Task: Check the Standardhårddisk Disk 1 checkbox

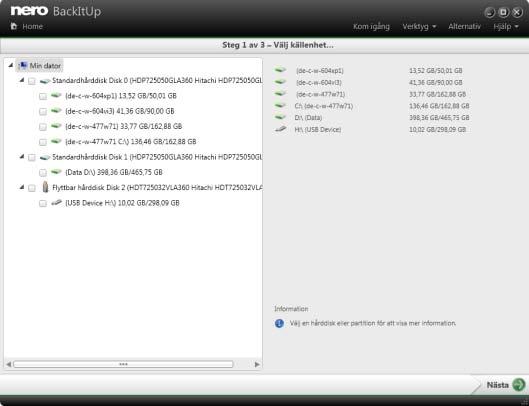Action: 32,158
